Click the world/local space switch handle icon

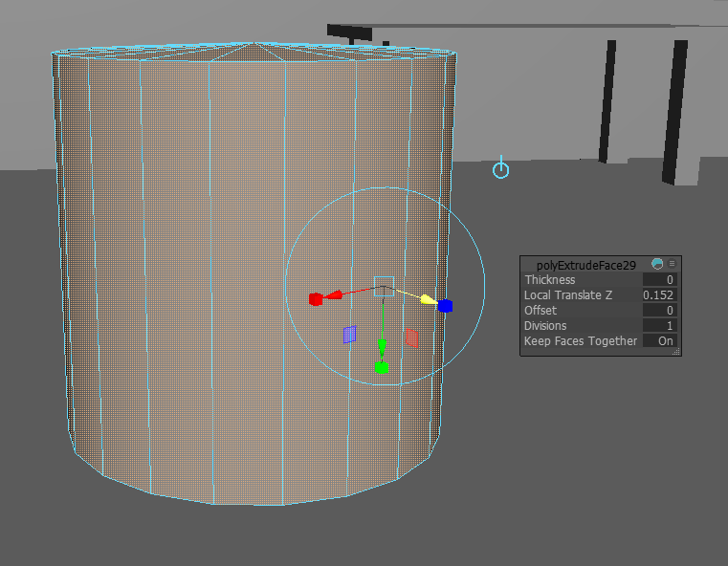pos(500,169)
